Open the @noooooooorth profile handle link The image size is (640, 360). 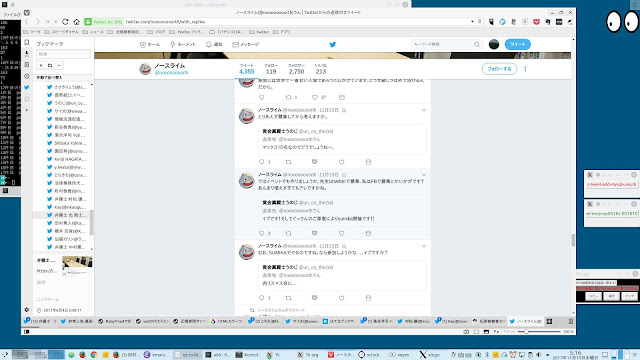pyautogui.click(x=171, y=73)
